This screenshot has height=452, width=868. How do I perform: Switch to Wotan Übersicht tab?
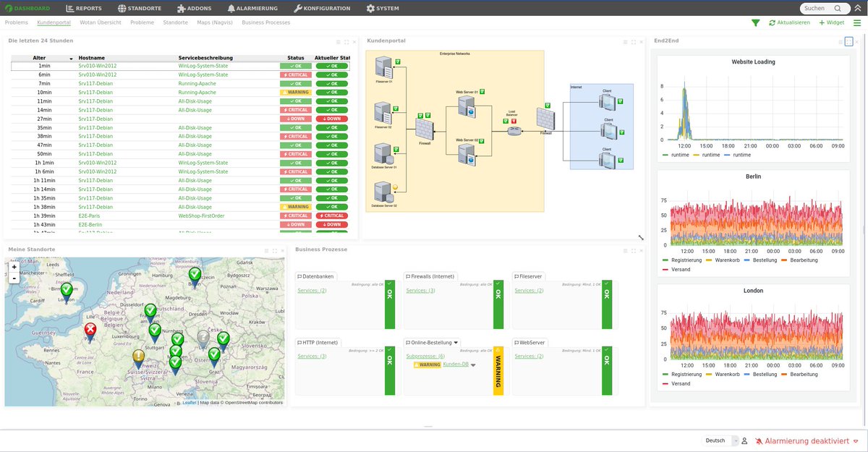(102, 22)
